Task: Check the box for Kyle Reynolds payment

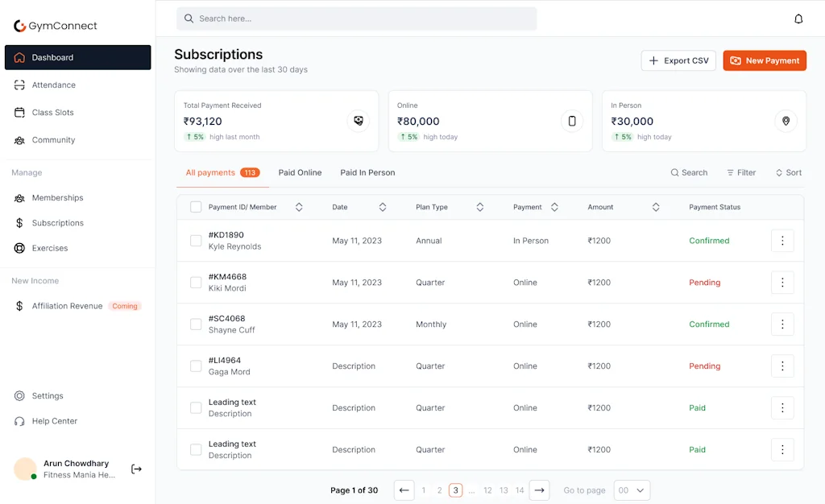Action: (x=196, y=241)
